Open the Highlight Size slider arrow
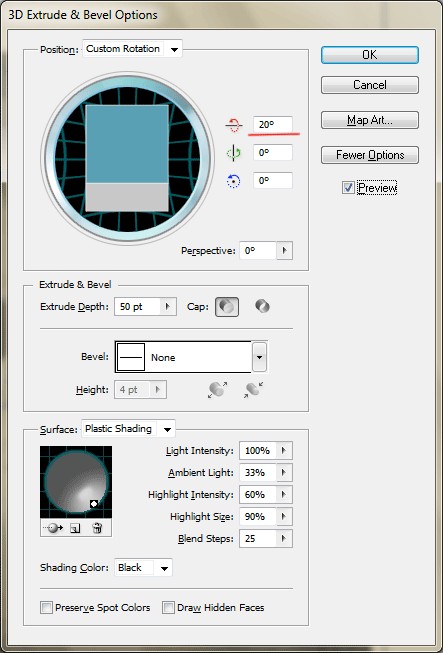 (284, 516)
